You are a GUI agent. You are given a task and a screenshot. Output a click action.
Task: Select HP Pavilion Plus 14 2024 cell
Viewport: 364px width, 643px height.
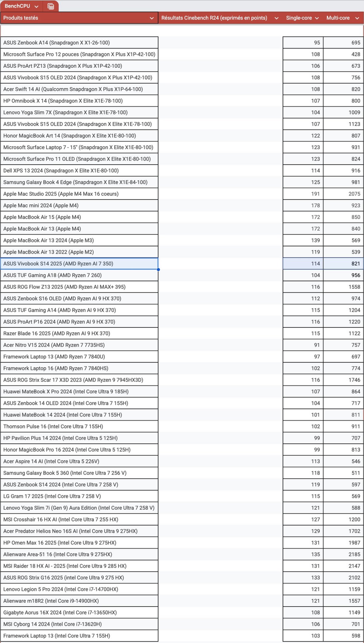79,438
